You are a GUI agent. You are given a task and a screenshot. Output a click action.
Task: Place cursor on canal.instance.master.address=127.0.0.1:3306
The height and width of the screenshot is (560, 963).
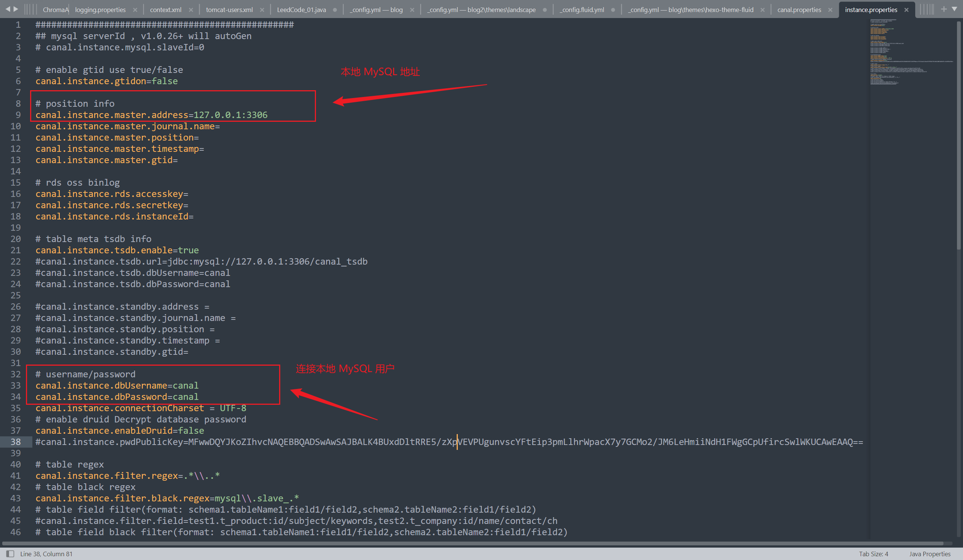(x=151, y=115)
